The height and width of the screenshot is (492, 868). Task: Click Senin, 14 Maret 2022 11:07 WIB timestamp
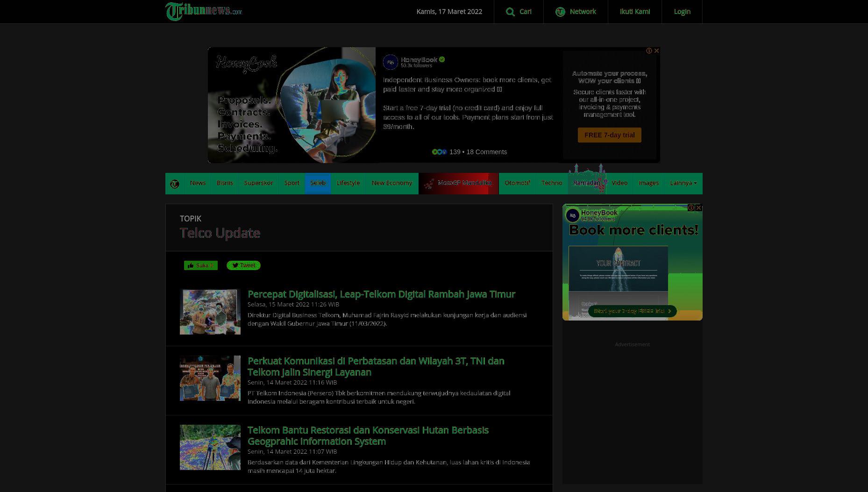click(292, 451)
